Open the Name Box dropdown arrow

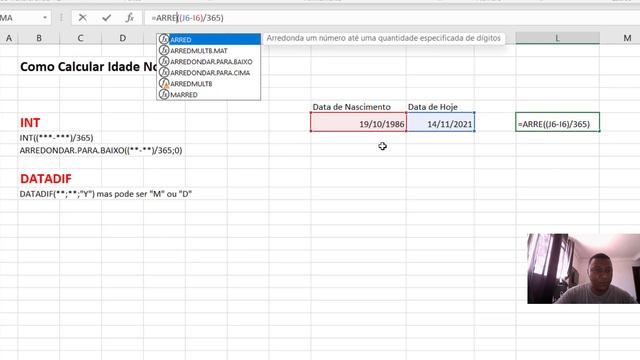[x=45, y=18]
